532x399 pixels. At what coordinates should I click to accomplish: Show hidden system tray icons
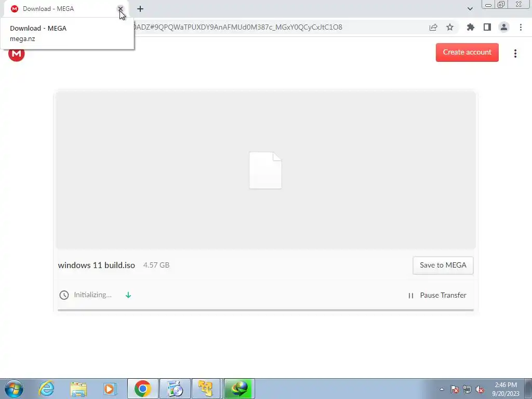442,390
